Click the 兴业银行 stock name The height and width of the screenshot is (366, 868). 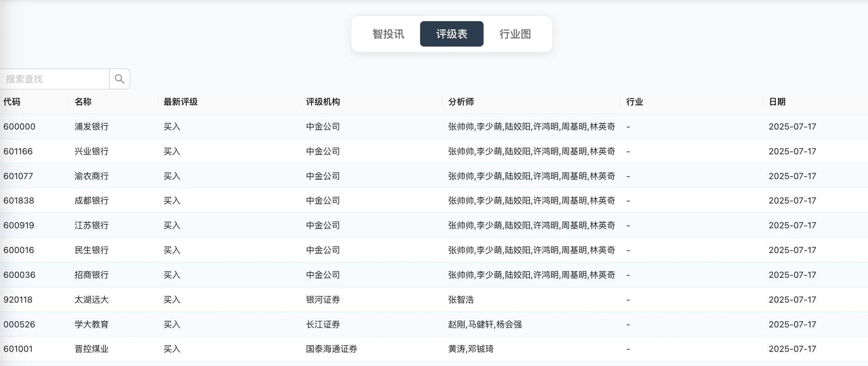91,151
